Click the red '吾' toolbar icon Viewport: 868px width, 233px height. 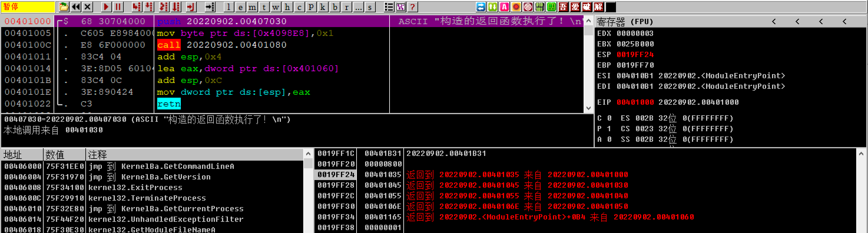click(x=563, y=7)
